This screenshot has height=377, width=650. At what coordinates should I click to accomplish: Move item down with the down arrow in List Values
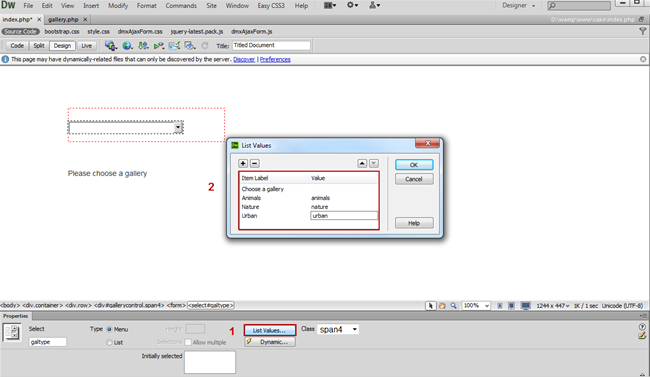pos(374,163)
